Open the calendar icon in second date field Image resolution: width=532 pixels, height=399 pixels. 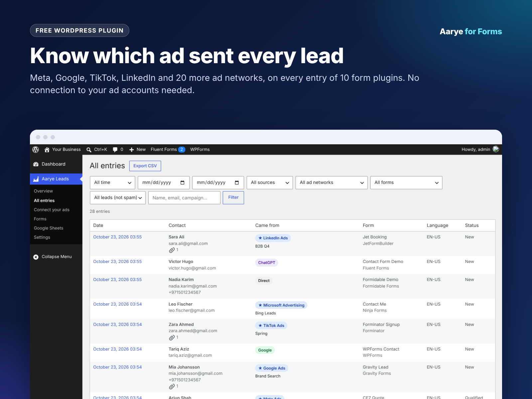point(237,183)
